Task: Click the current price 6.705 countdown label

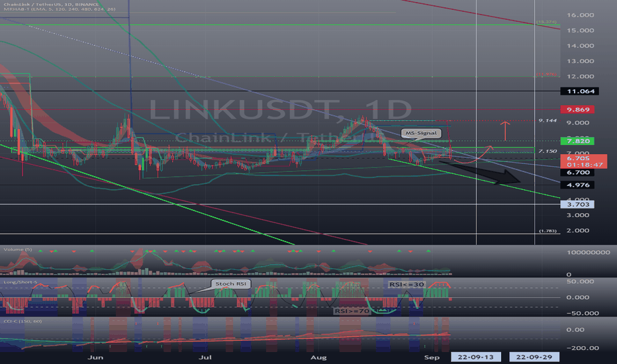Action: [584, 161]
